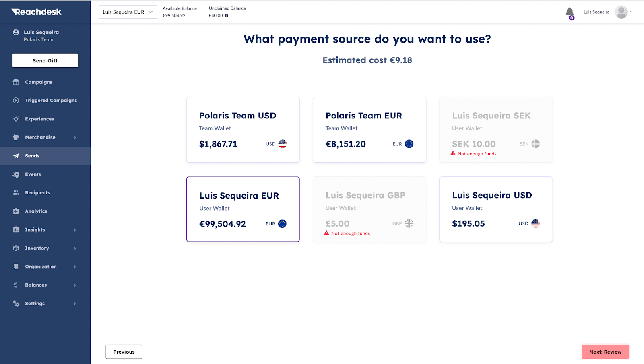
Task: Open the Luis Sequeira EUR wallet dropdown
Action: click(128, 12)
